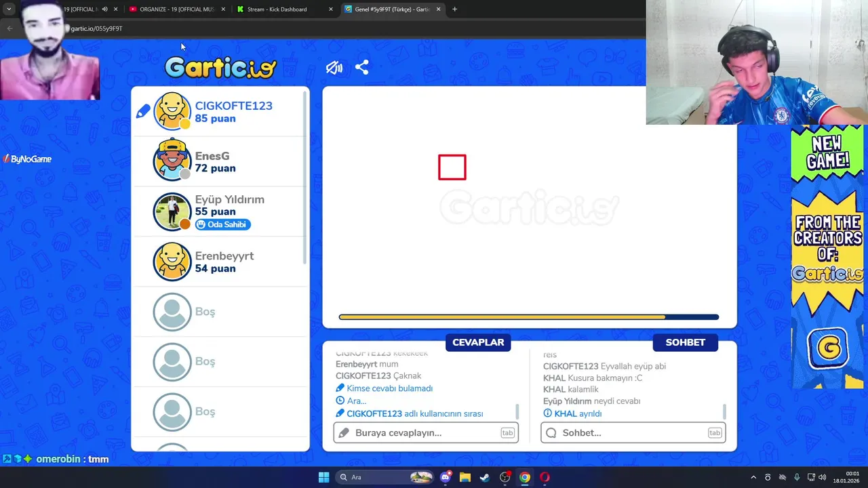Mute the audio-playing browser tab
868x488 pixels.
coord(104,9)
